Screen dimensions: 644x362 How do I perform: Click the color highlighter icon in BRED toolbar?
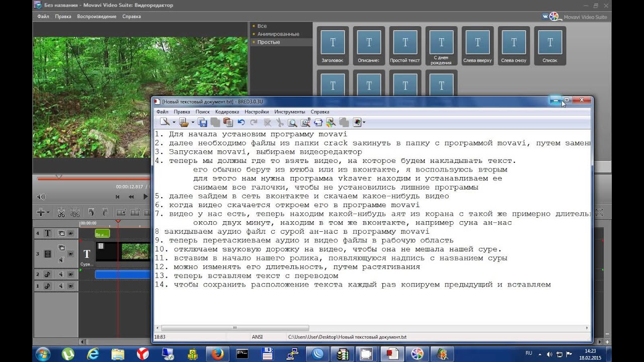click(x=331, y=122)
